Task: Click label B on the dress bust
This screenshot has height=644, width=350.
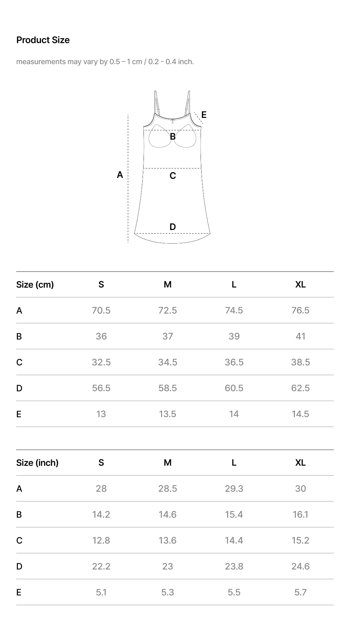Action: pyautogui.click(x=173, y=137)
